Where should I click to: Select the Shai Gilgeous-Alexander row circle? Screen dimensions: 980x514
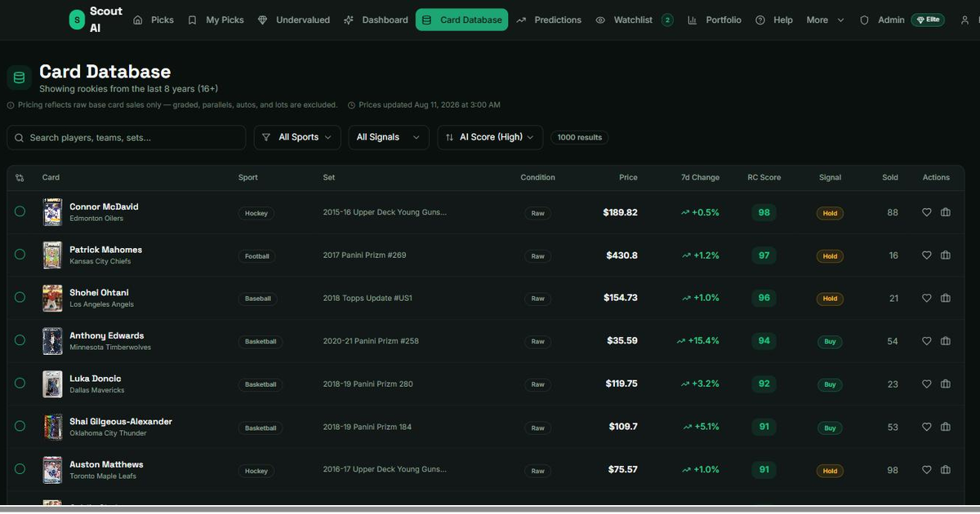pyautogui.click(x=20, y=426)
